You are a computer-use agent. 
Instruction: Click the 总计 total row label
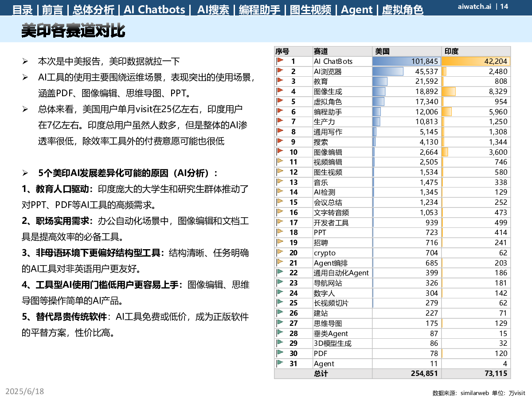321,374
